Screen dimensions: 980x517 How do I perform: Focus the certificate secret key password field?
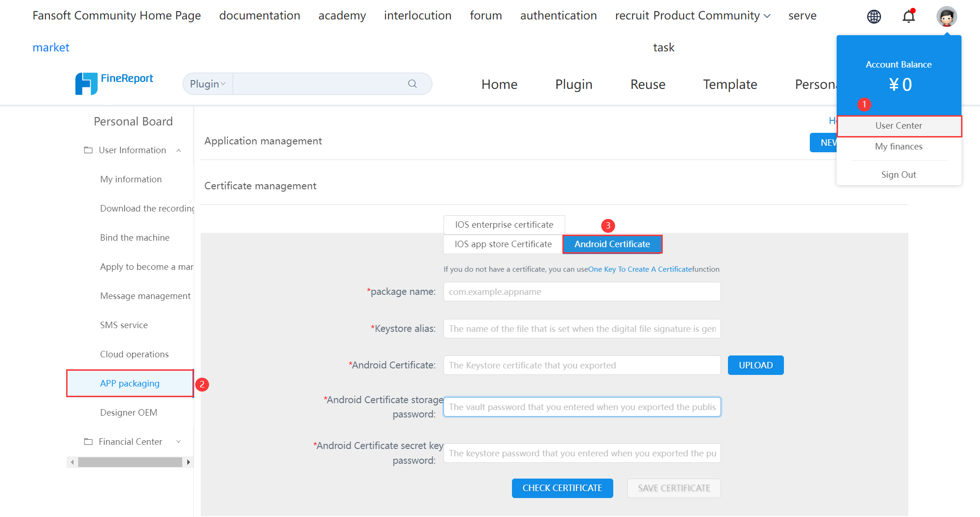coord(582,453)
